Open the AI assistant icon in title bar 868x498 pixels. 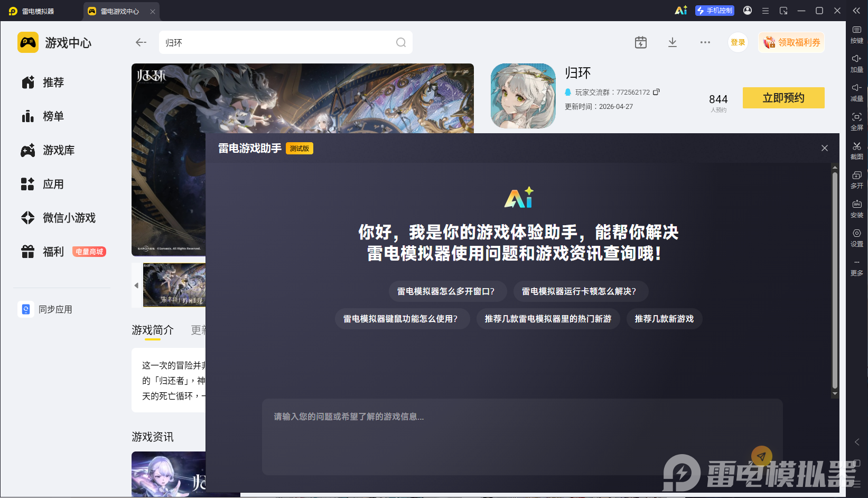(x=681, y=11)
